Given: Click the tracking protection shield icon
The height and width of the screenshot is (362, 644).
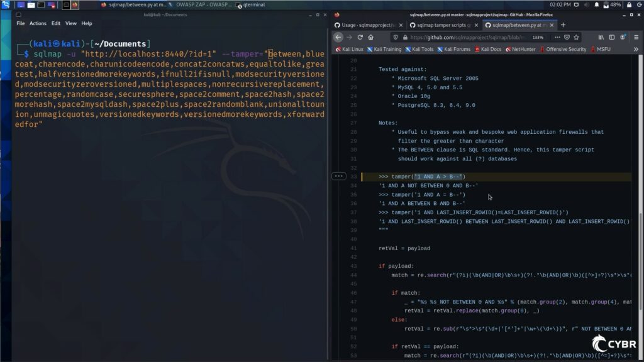Looking at the screenshot, I should pyautogui.click(x=396, y=36).
